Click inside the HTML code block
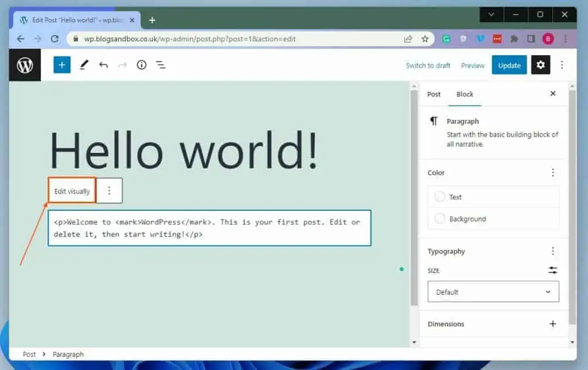Screen dimensions: 588x370 [210, 228]
